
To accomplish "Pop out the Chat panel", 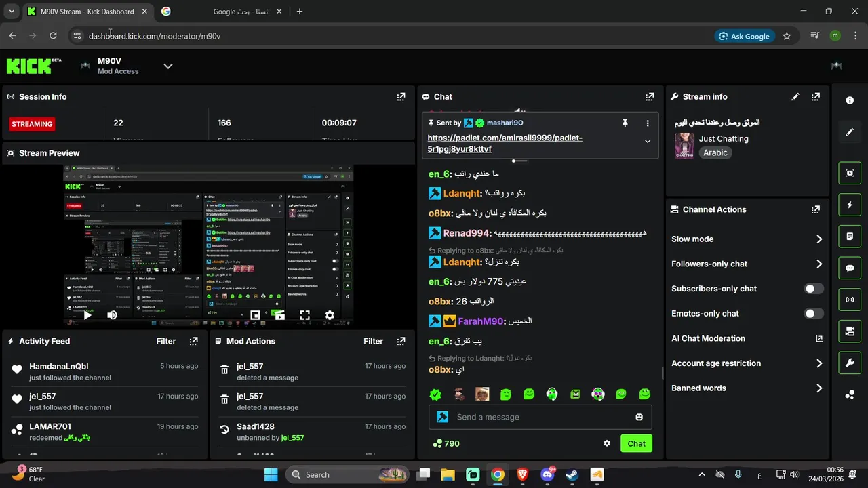I will [650, 97].
